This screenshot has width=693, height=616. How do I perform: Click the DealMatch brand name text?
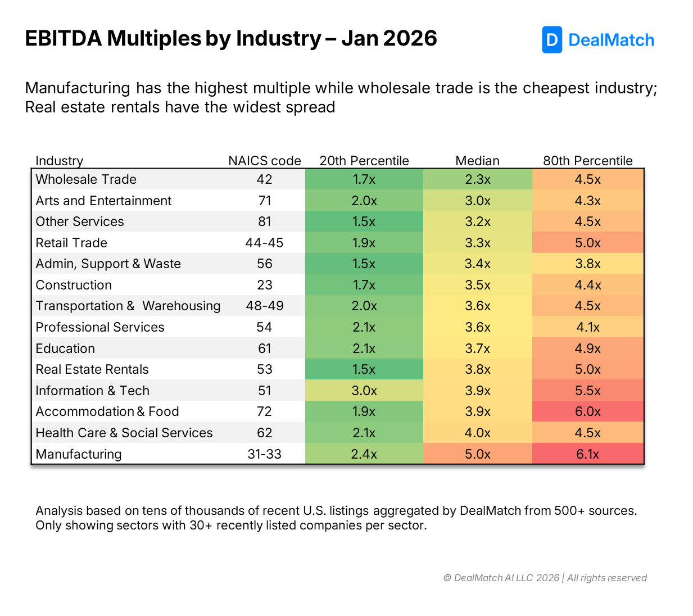[x=611, y=40]
